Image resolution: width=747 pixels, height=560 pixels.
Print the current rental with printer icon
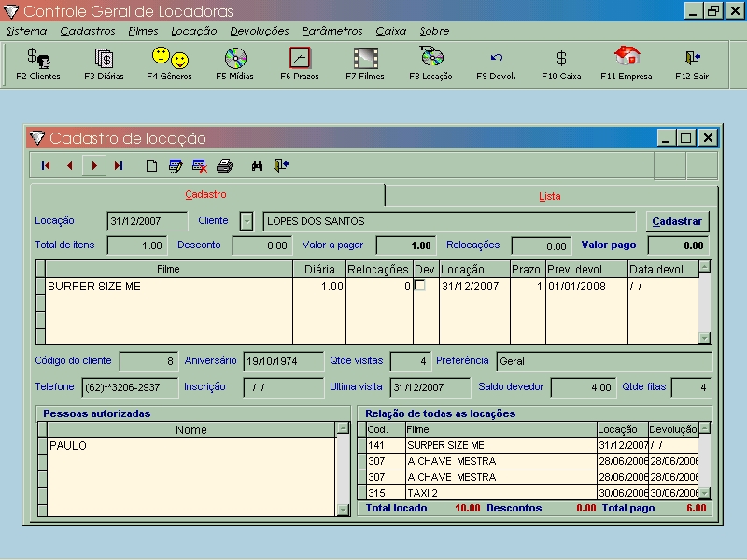(224, 166)
